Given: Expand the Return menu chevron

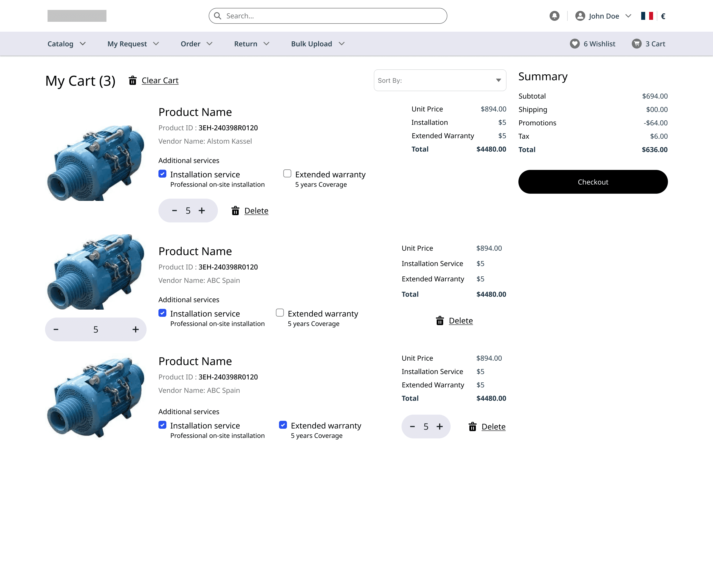Looking at the screenshot, I should point(266,44).
